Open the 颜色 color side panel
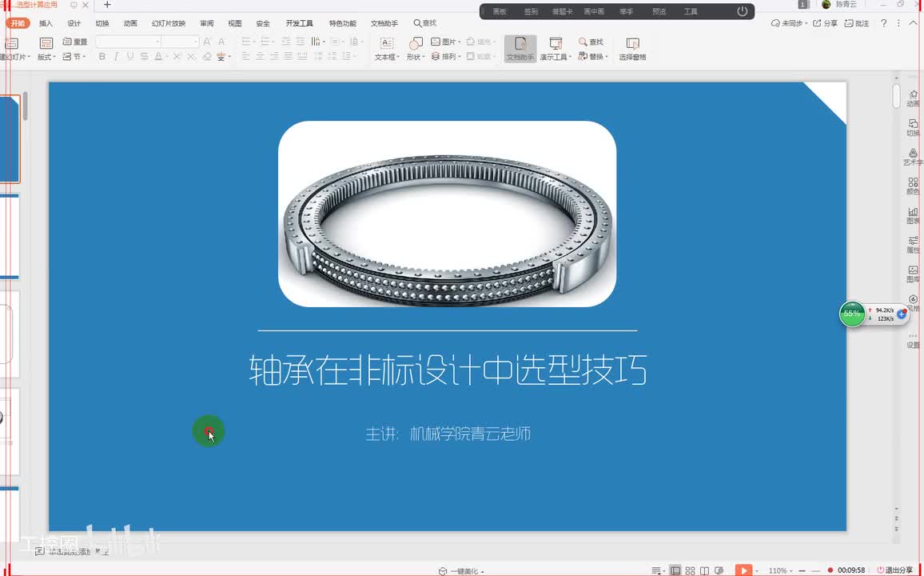This screenshot has width=924, height=576. tap(913, 186)
